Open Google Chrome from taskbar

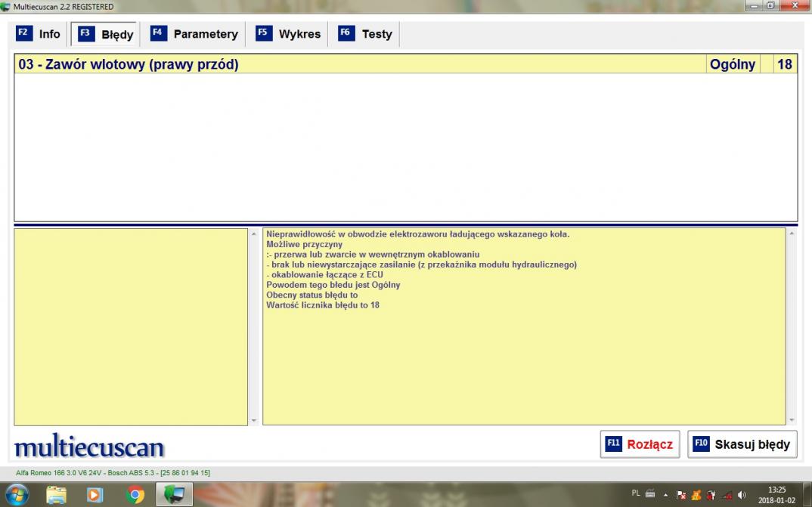click(135, 495)
